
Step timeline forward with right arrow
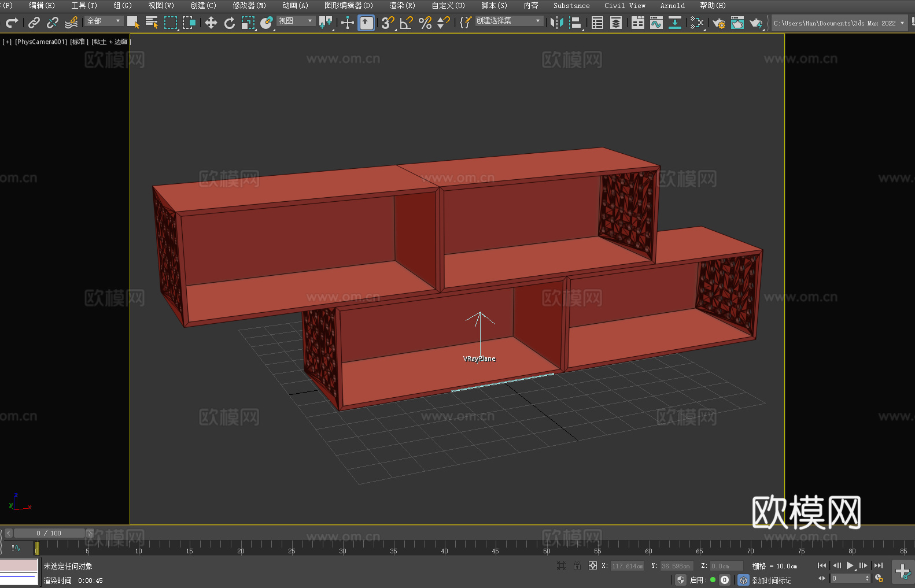90,533
